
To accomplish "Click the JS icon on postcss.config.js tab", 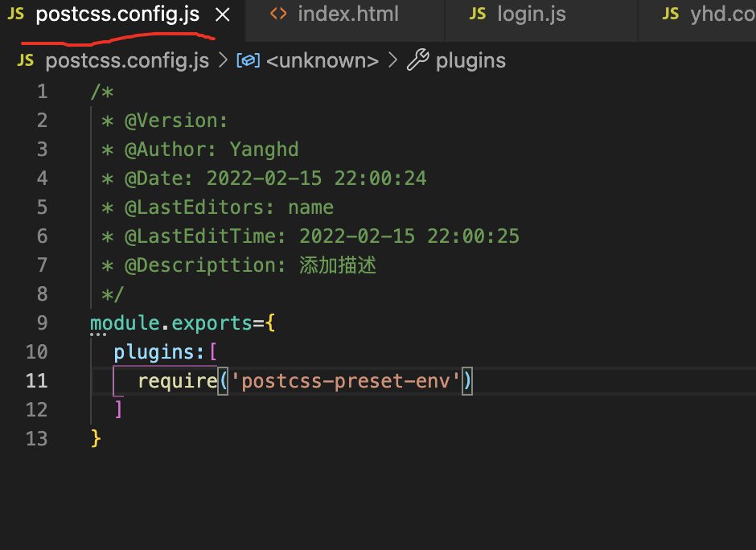I will click(15, 14).
